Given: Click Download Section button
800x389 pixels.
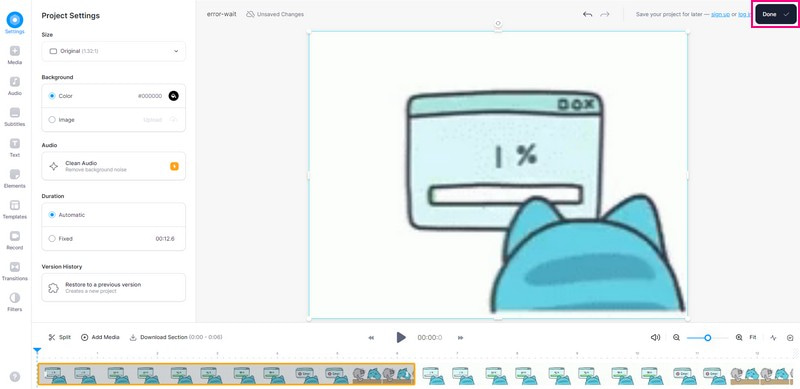Looking at the screenshot, I should pyautogui.click(x=176, y=337).
